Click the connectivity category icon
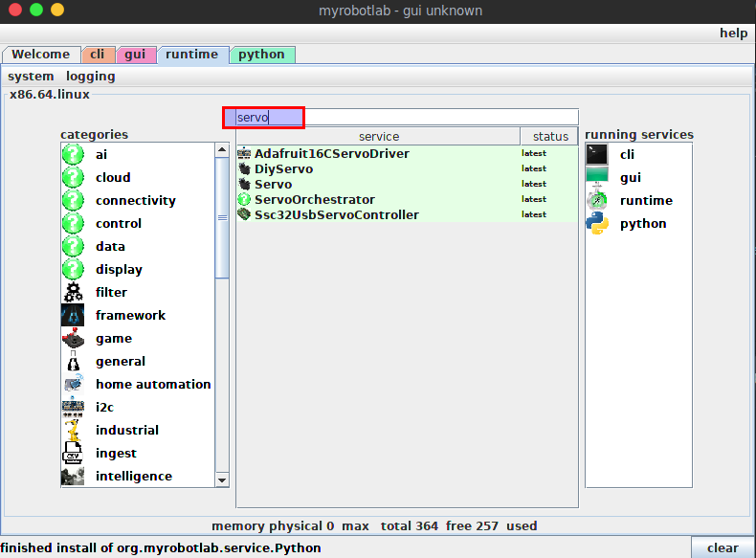 coord(73,200)
